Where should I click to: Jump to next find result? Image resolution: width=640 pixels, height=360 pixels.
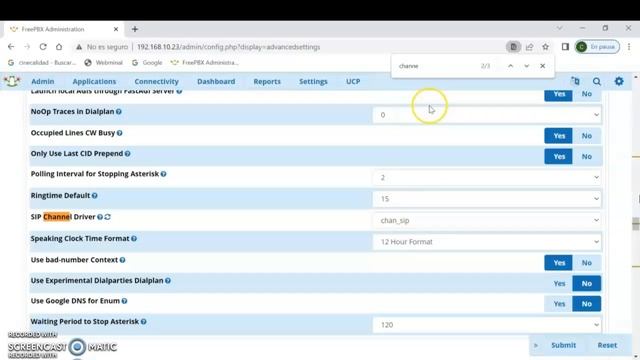(x=527, y=66)
